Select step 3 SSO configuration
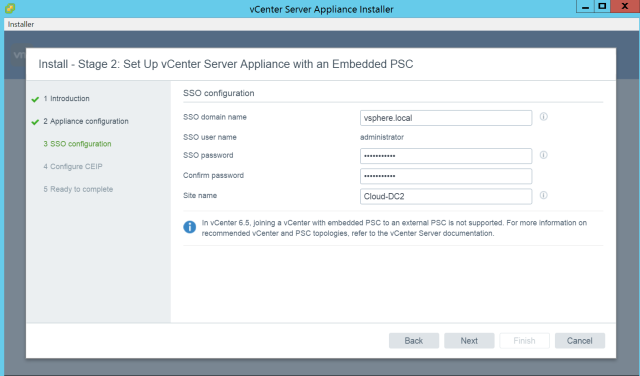Screen dimensions: 640x376 (x=78, y=144)
